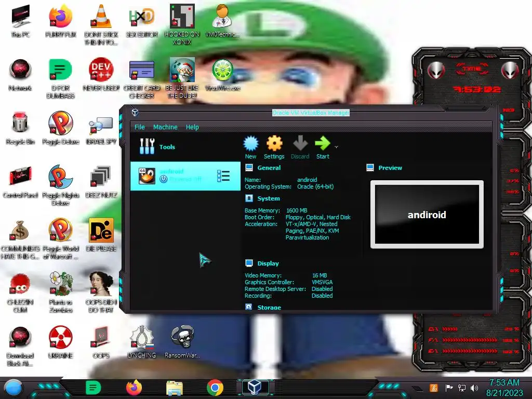
Task: Open Plants vs Zombies desktop icon
Action: (x=60, y=292)
